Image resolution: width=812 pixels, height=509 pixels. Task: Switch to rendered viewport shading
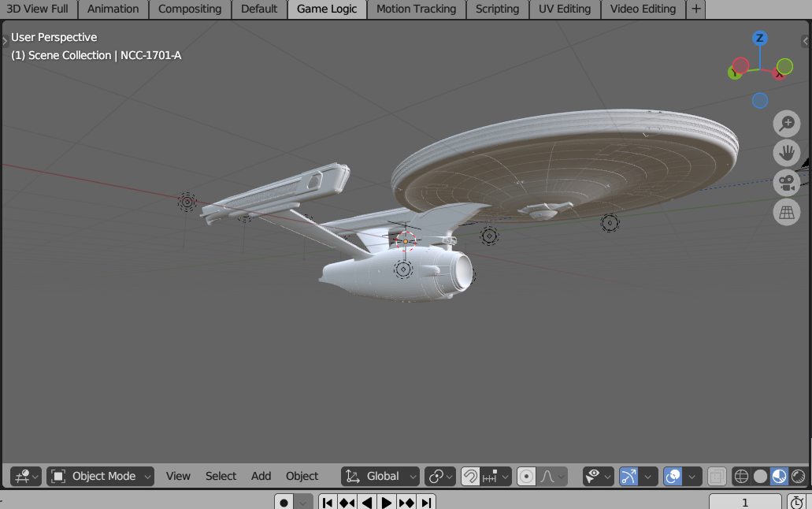pos(799,476)
